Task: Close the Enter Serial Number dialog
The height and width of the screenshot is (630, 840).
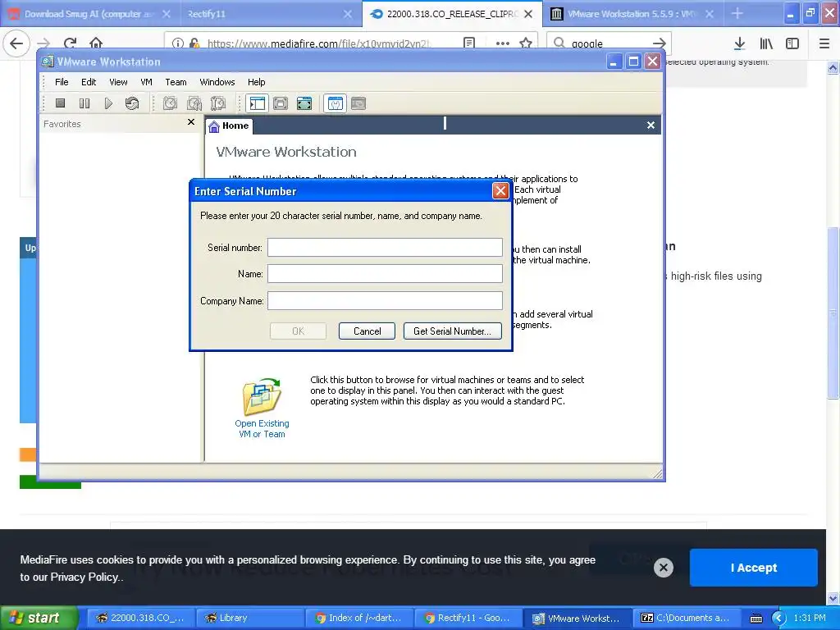Action: 500,190
